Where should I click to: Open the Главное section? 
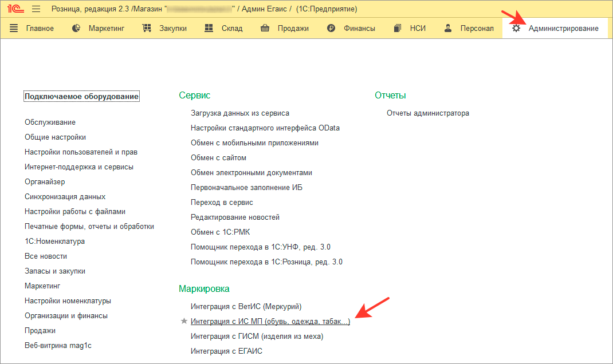pos(40,29)
